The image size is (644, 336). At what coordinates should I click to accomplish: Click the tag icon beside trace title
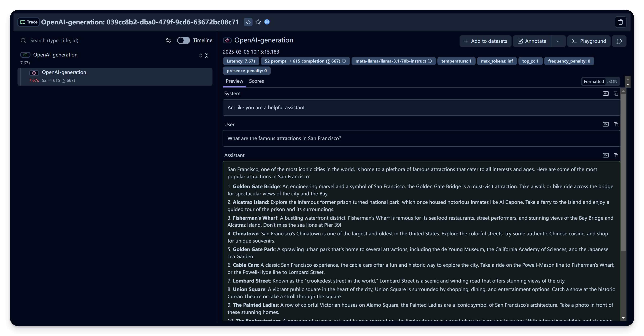[x=248, y=22]
